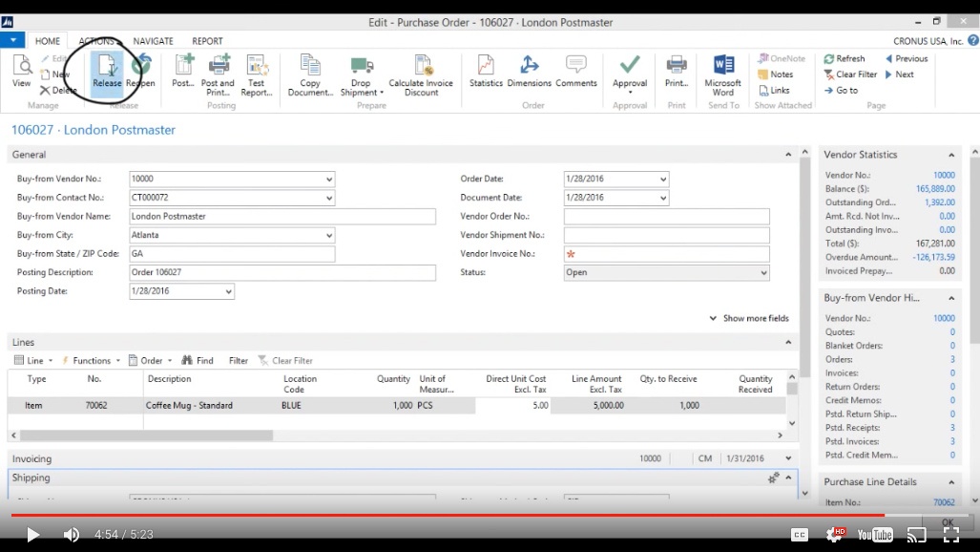
Task: Click Filter in Lines toolbar
Action: pos(239,360)
